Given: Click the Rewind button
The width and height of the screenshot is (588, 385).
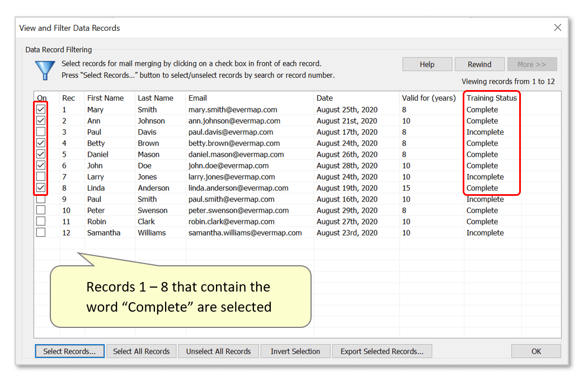Looking at the screenshot, I should pos(479,64).
